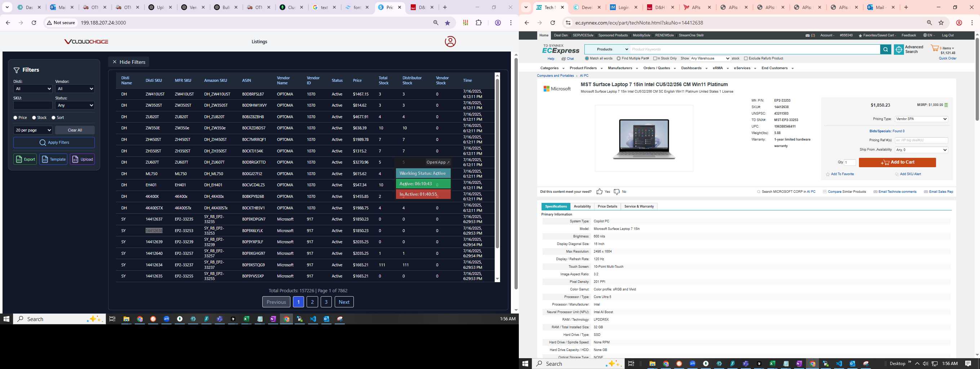Image resolution: width=980 pixels, height=369 pixels.
Task: Open the Products search category dropdown
Action: 607,49
